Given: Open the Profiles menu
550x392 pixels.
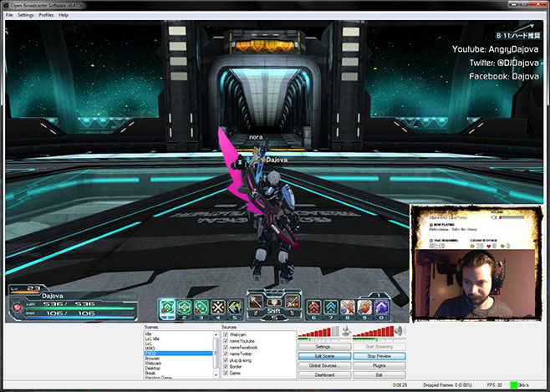Looking at the screenshot, I should 47,15.
